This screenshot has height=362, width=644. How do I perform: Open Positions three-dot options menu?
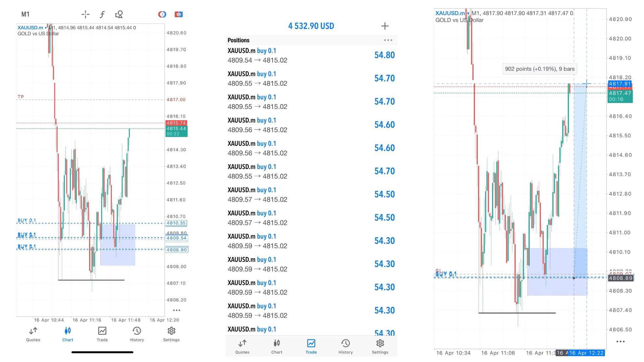pos(388,40)
